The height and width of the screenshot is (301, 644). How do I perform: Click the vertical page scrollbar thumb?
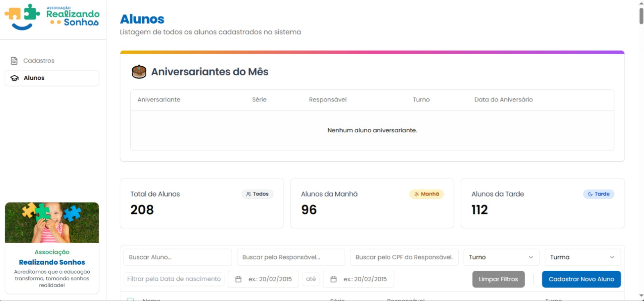coord(641,16)
